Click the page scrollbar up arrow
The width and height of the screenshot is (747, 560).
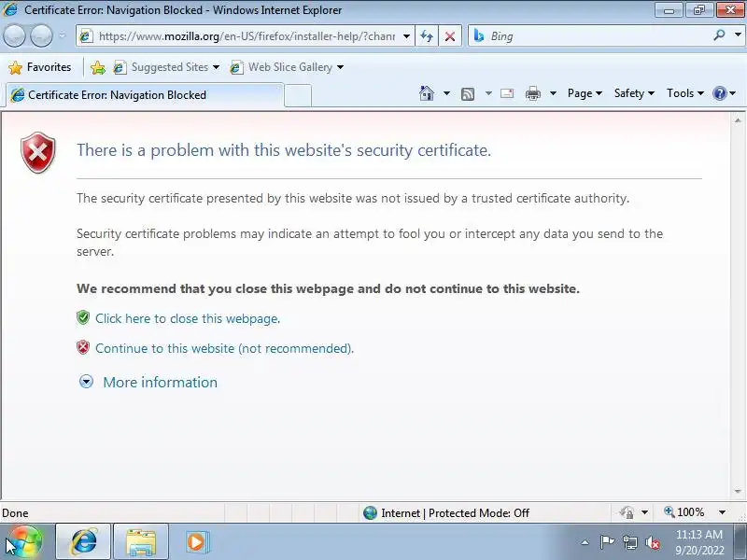(x=738, y=120)
